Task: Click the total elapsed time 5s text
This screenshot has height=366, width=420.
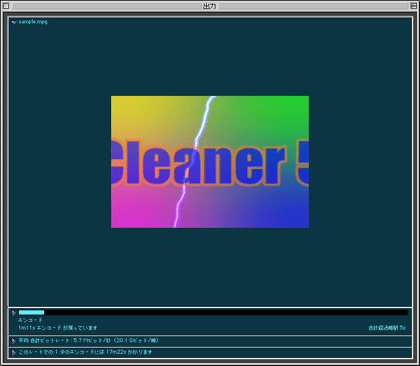Action: point(387,328)
